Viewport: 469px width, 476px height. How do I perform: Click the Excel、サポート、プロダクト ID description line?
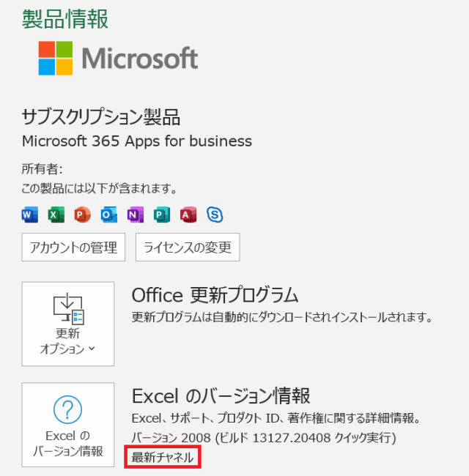point(276,418)
